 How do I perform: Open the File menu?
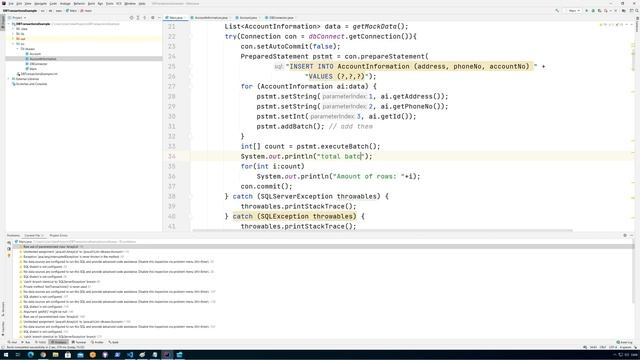tap(11, 4)
